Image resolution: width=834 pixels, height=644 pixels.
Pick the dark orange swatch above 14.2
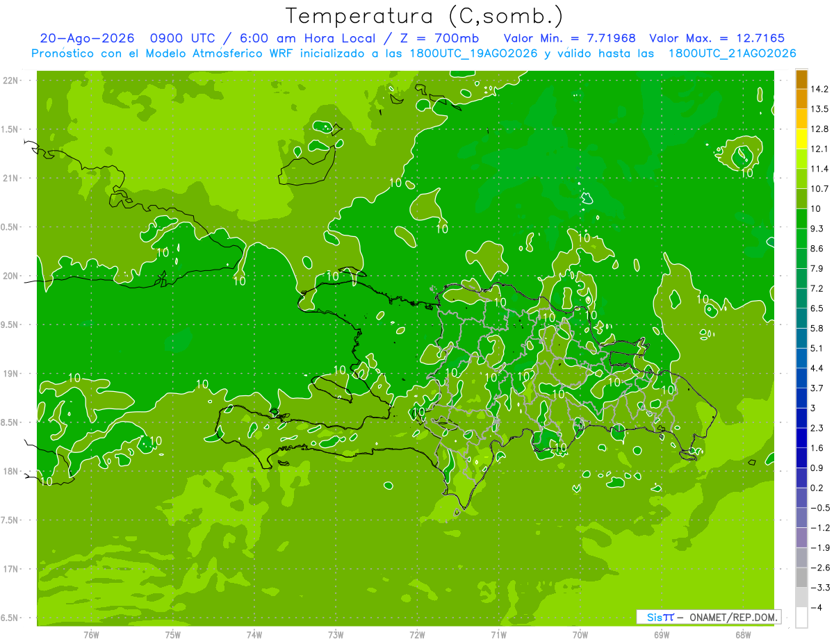(x=801, y=80)
